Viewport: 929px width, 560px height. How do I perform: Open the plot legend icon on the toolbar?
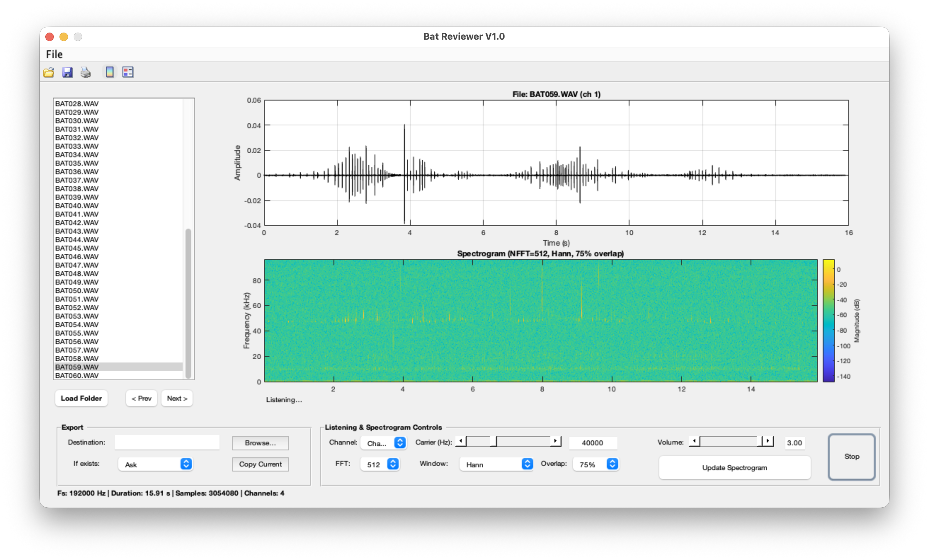point(127,72)
